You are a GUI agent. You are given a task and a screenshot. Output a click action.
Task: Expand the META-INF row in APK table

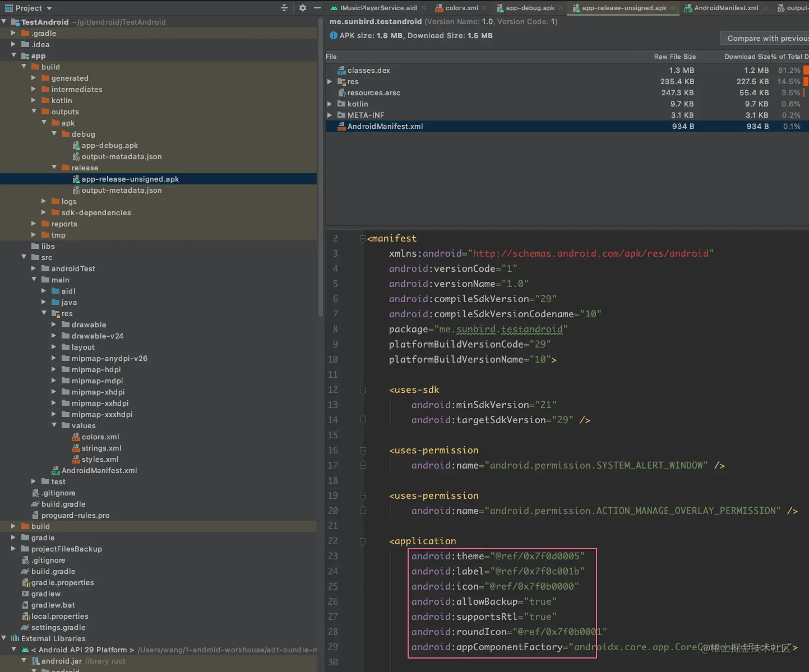click(x=330, y=115)
